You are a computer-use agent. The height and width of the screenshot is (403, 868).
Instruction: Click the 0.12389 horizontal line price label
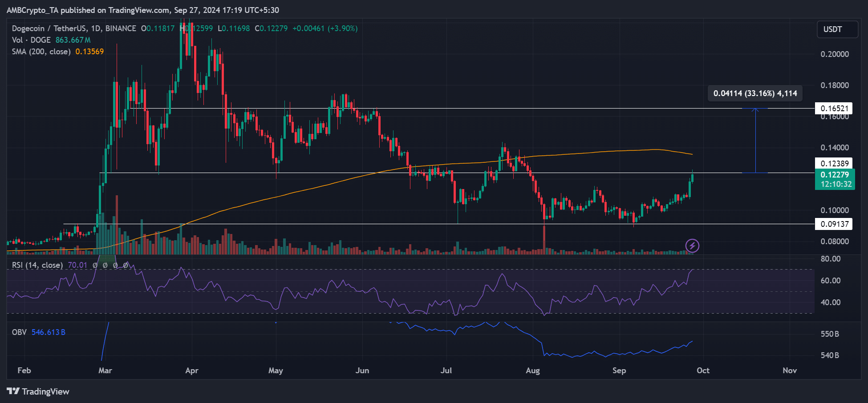(x=834, y=163)
